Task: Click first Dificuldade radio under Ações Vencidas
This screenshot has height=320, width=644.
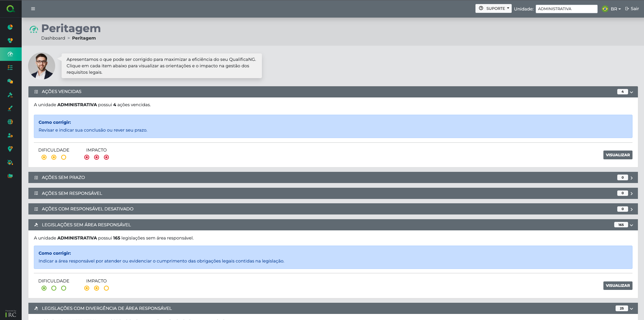Action: point(44,157)
